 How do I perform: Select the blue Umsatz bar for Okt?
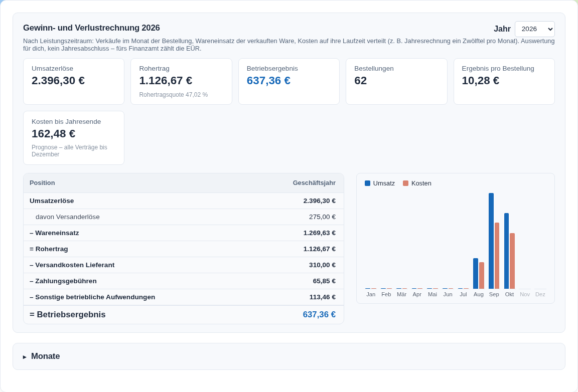coord(506,251)
